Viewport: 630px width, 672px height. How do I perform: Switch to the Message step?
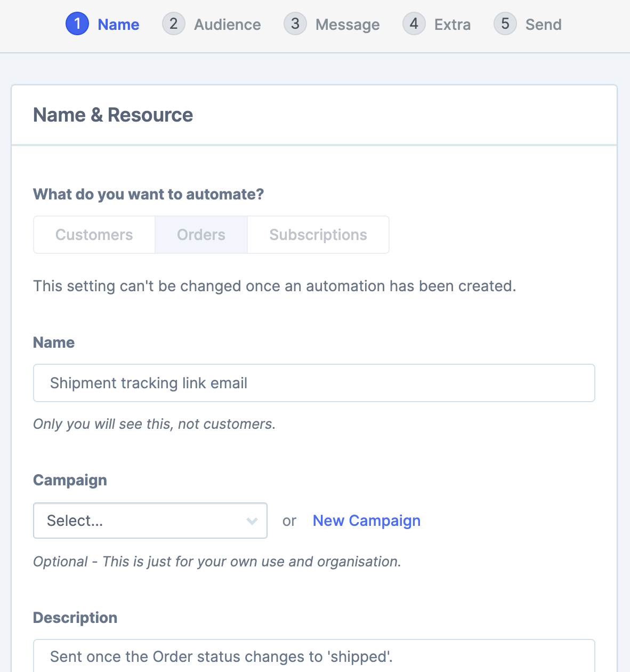click(x=348, y=25)
